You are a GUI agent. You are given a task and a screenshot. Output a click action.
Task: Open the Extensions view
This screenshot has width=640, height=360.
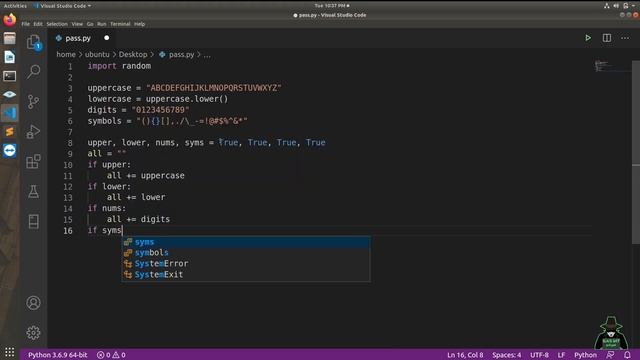pos(33,161)
